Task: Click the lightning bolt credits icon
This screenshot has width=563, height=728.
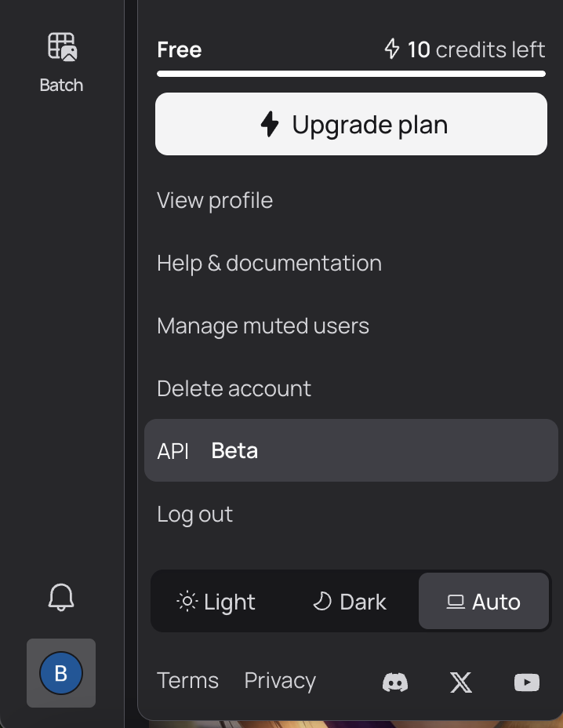Action: (392, 49)
